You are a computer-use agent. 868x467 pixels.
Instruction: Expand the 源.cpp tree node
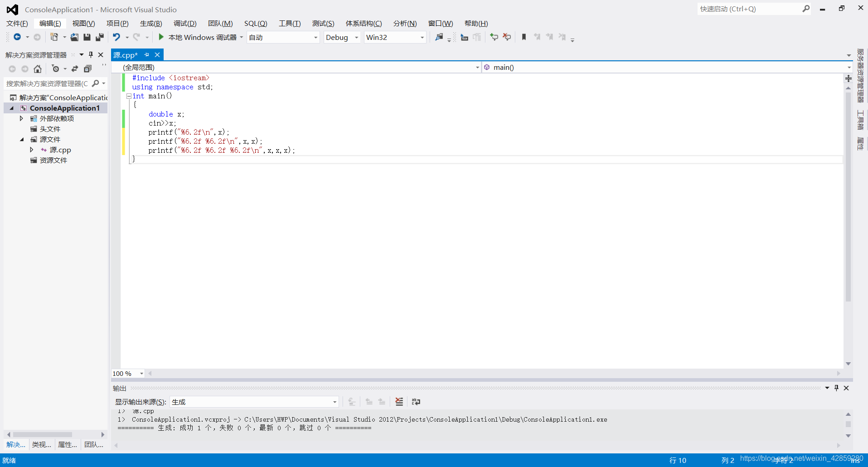[31, 150]
